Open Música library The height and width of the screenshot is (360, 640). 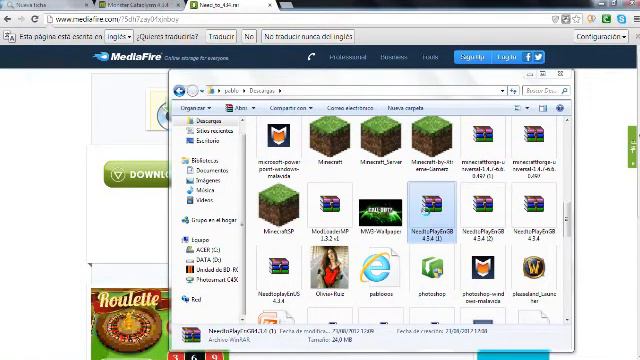(205, 190)
